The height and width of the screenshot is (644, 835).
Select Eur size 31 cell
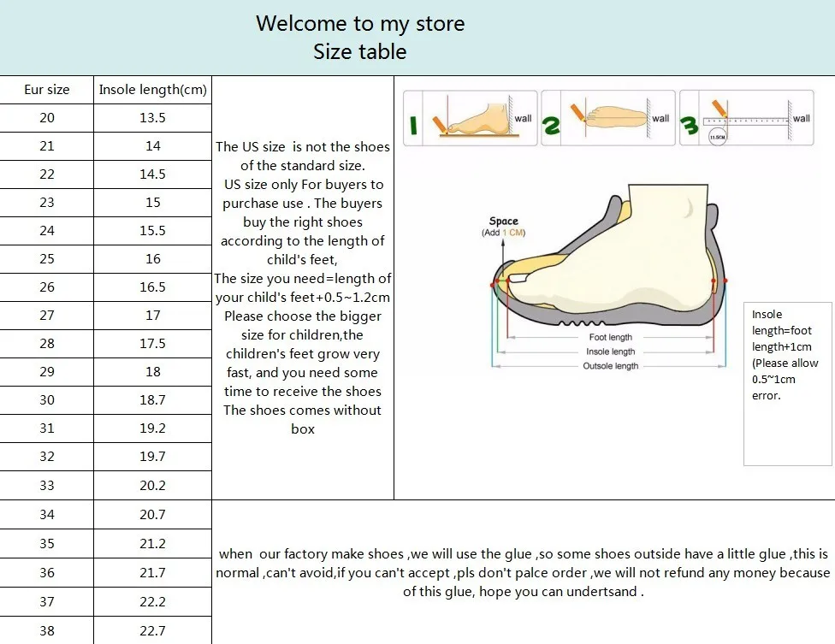pyautogui.click(x=47, y=428)
